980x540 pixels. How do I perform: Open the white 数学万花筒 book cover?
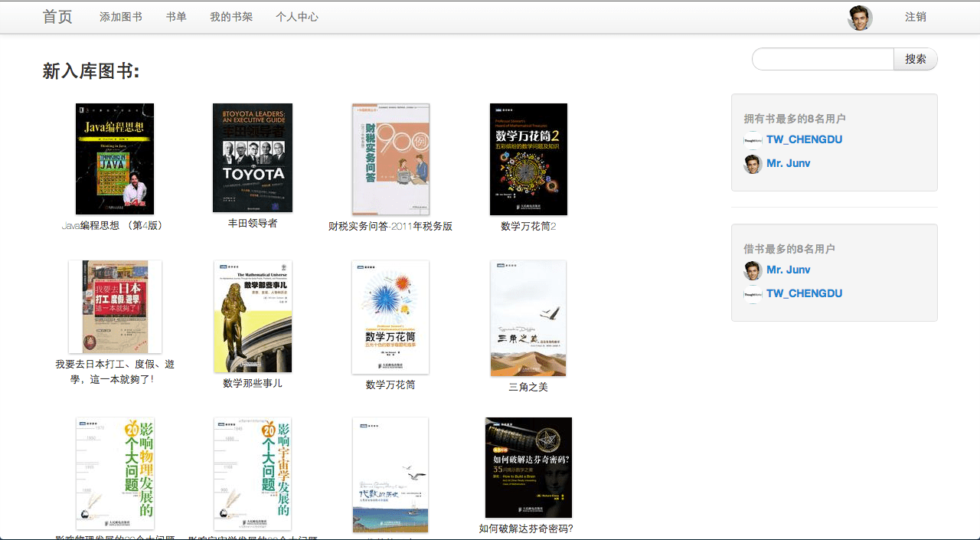[x=390, y=317]
